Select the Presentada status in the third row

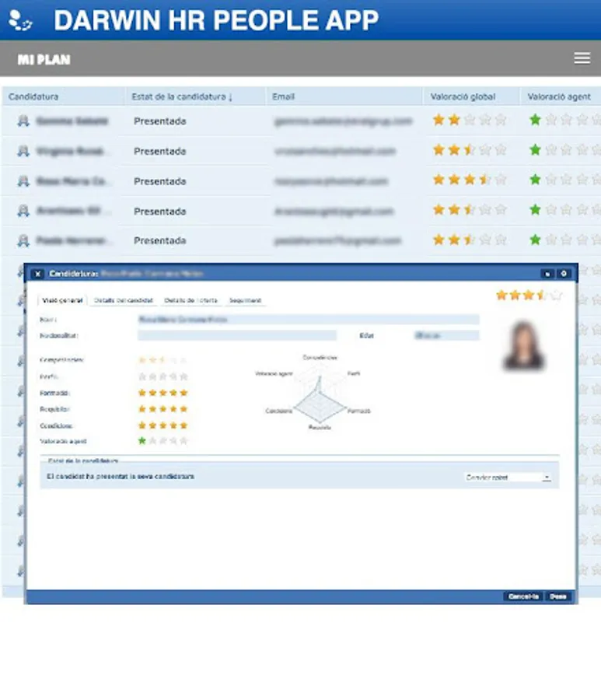click(x=159, y=181)
